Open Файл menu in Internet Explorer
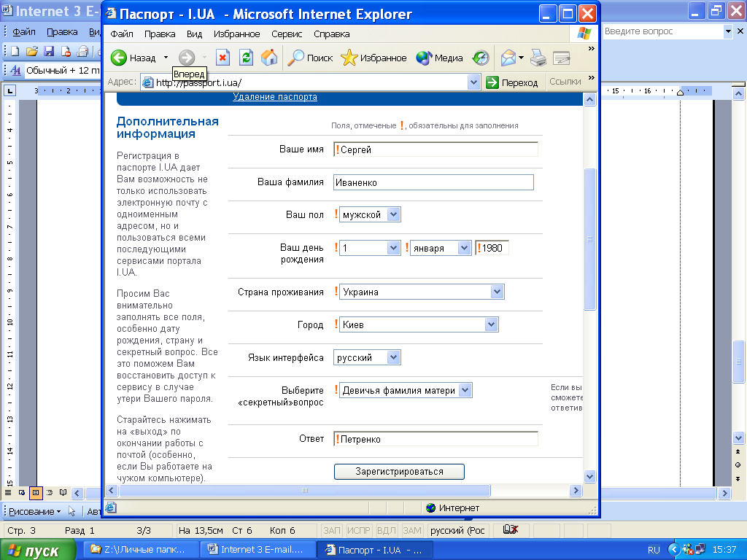This screenshot has width=747, height=560. point(122,34)
